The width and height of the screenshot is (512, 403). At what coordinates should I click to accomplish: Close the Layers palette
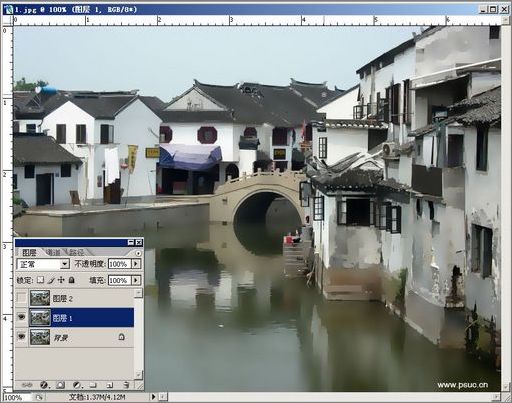pyautogui.click(x=139, y=242)
